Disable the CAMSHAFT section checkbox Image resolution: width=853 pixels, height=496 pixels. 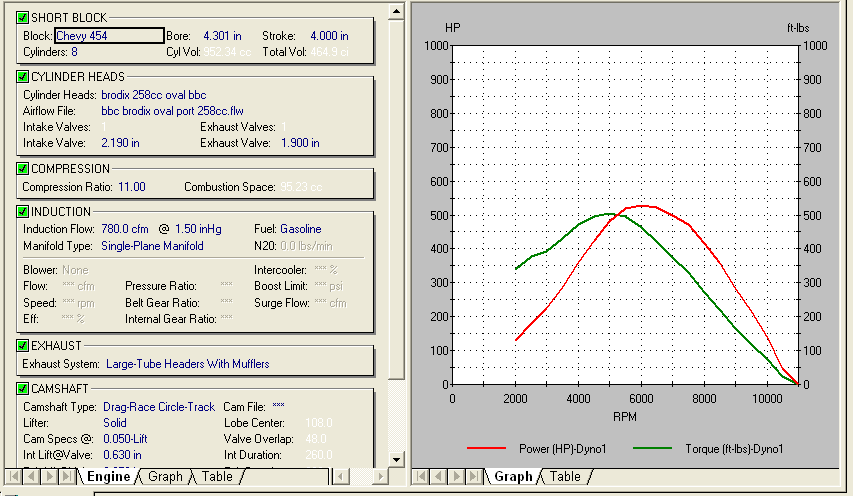pyautogui.click(x=23, y=388)
